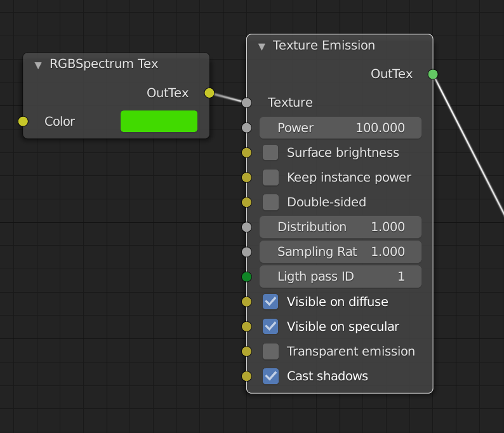Open the green Color swatch picker
Viewport: 504px width, 433px height.
(x=159, y=121)
